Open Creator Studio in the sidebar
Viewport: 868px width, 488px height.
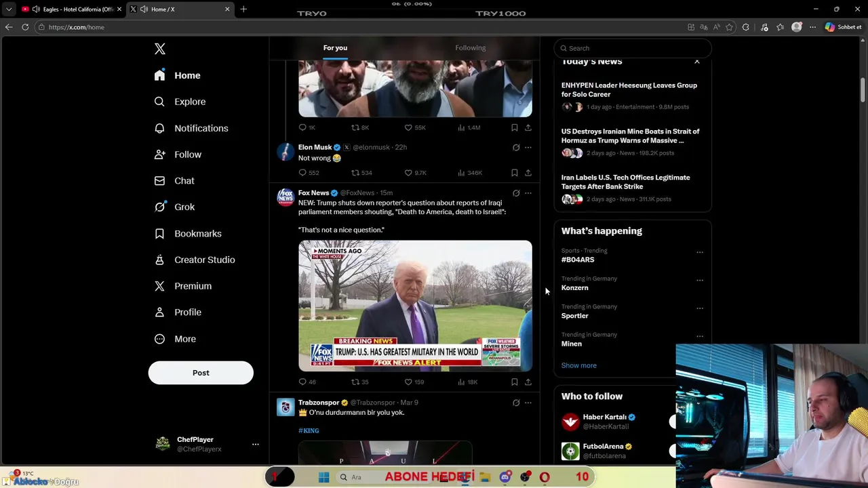(x=195, y=260)
